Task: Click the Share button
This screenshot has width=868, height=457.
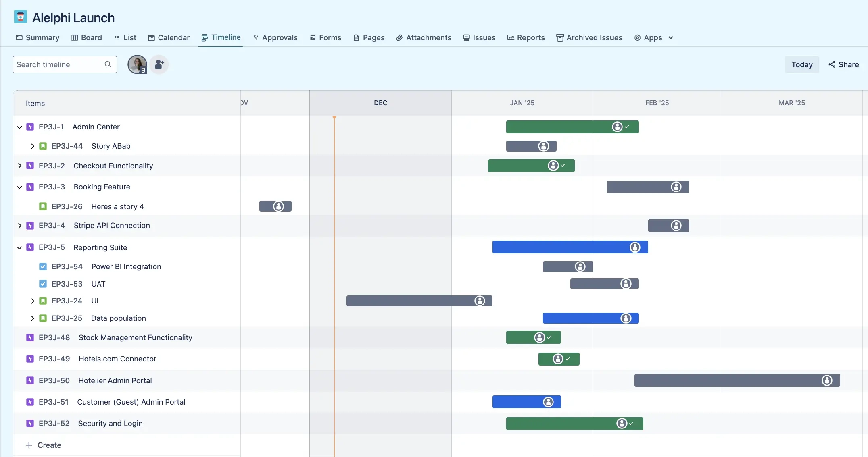Action: 843,64
